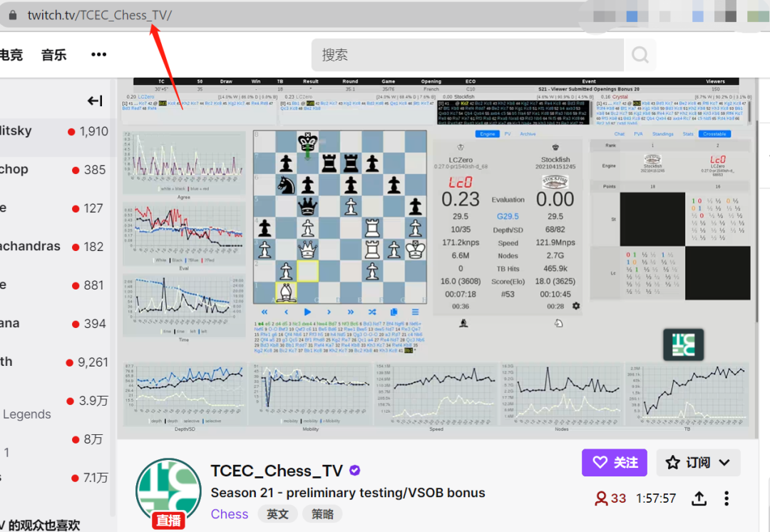Click the shuffle icon under the chessboard

tap(372, 312)
